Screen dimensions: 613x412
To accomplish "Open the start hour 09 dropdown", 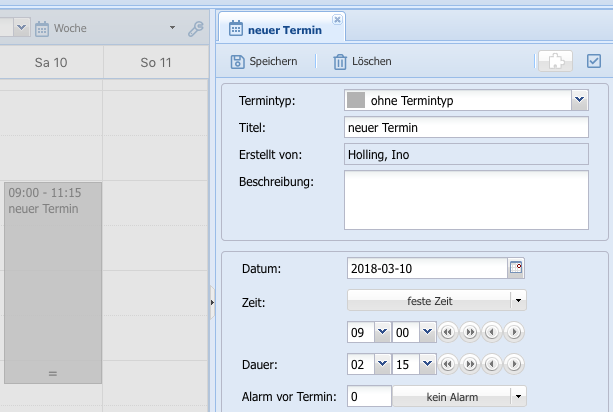I will 382,332.
